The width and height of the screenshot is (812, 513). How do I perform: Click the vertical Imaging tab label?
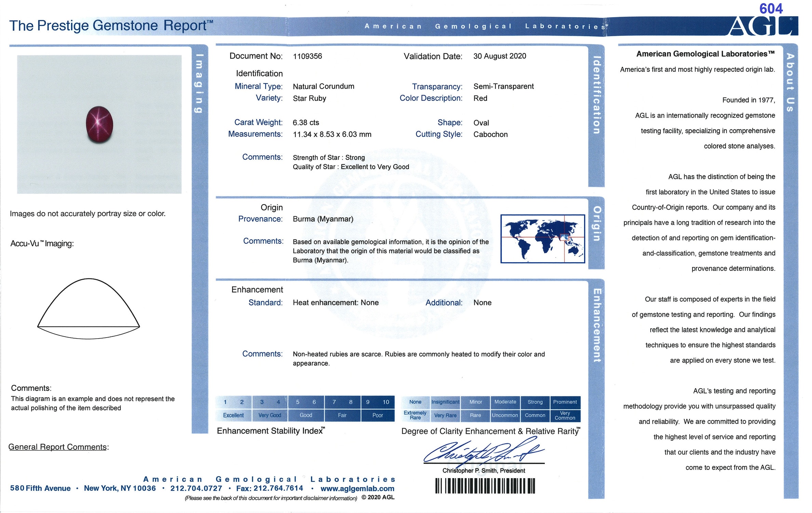click(x=199, y=83)
